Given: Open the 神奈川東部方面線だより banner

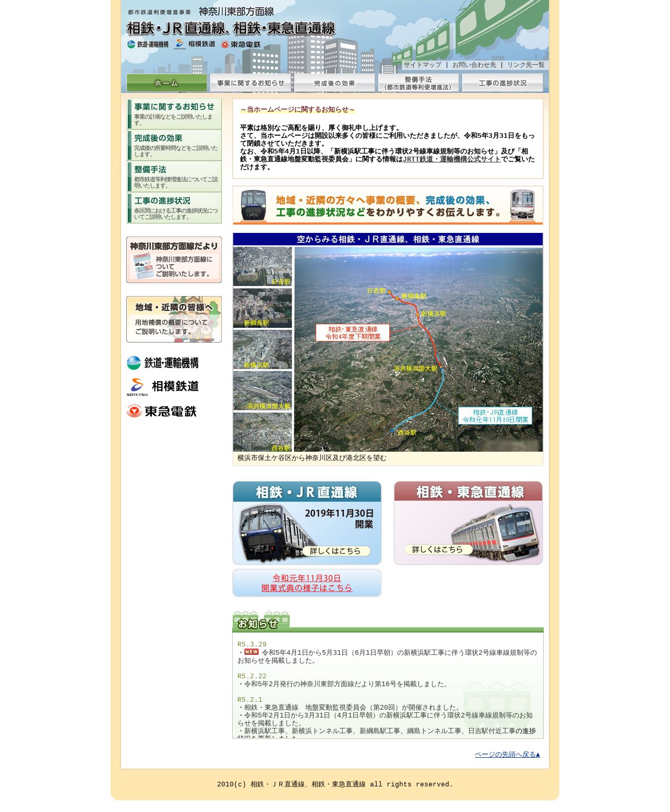Looking at the screenshot, I should click(174, 260).
